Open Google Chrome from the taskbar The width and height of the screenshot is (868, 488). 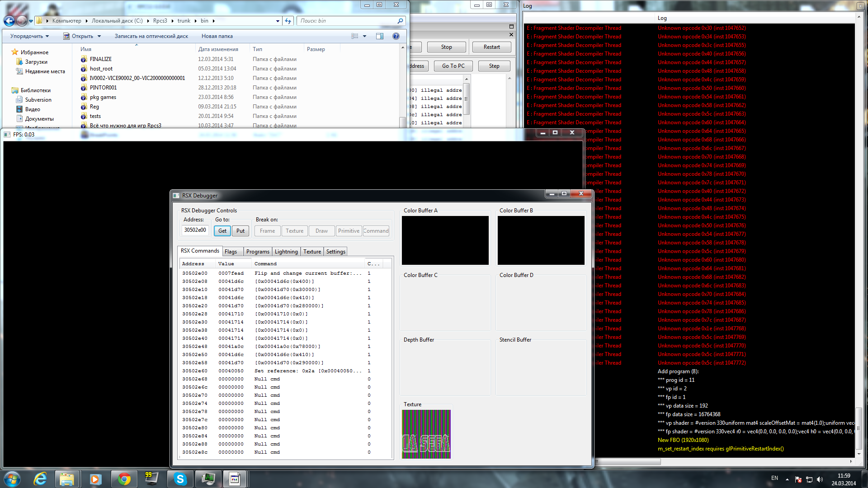(124, 479)
